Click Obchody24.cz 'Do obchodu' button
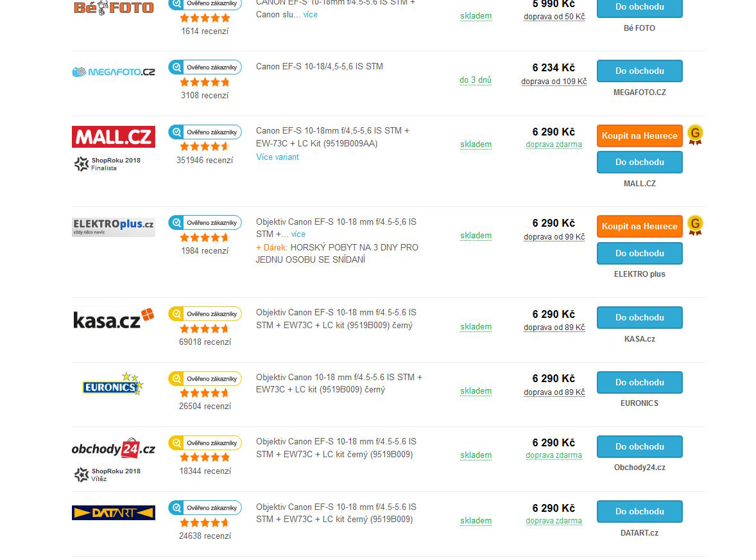Image resolution: width=756 pixels, height=560 pixels. pos(639,446)
